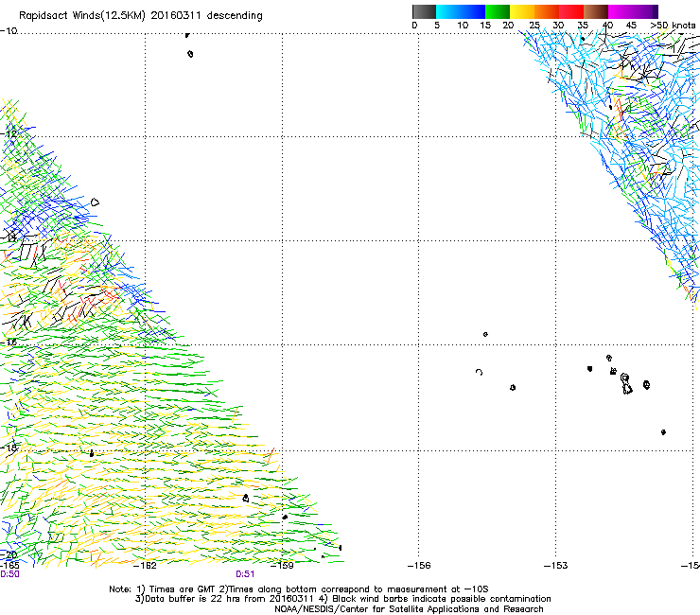Click the purple '0:50' time label
This screenshot has height=615, width=700.
click(9, 574)
